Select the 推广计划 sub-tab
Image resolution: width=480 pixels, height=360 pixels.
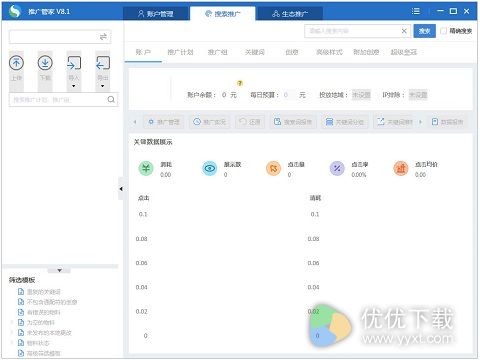click(180, 52)
